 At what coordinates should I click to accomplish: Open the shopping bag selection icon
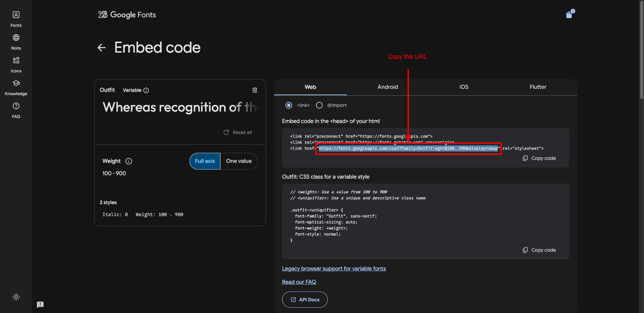pyautogui.click(x=569, y=14)
